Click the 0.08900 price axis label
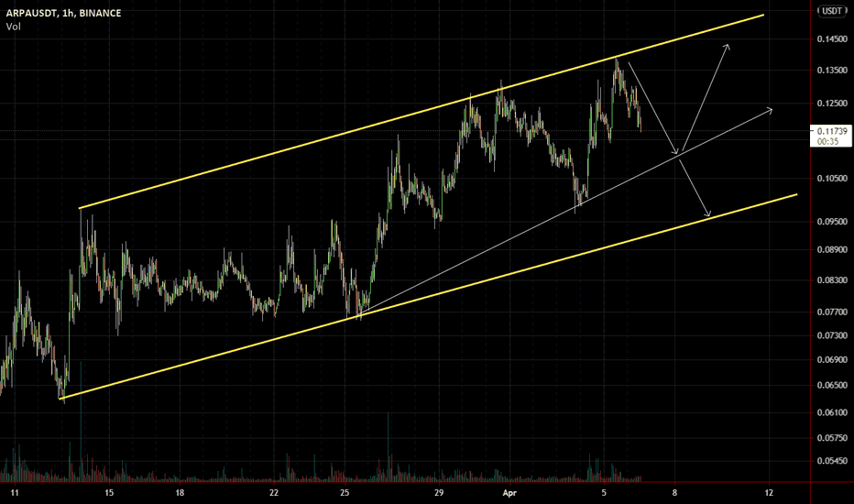The image size is (854, 504). (832, 250)
